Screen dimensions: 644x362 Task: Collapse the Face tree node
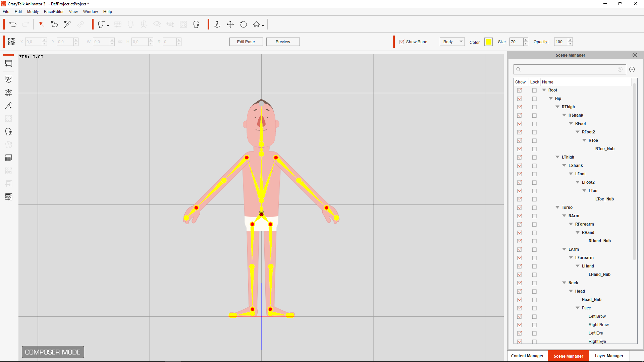click(578, 308)
